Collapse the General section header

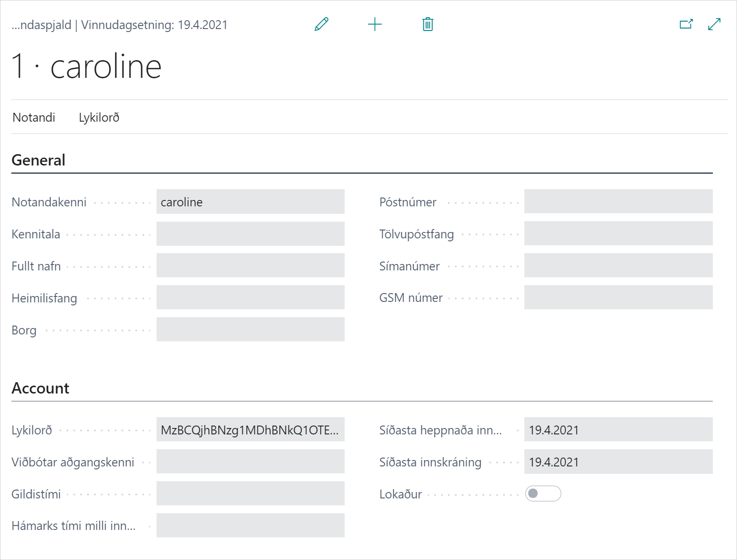38,160
